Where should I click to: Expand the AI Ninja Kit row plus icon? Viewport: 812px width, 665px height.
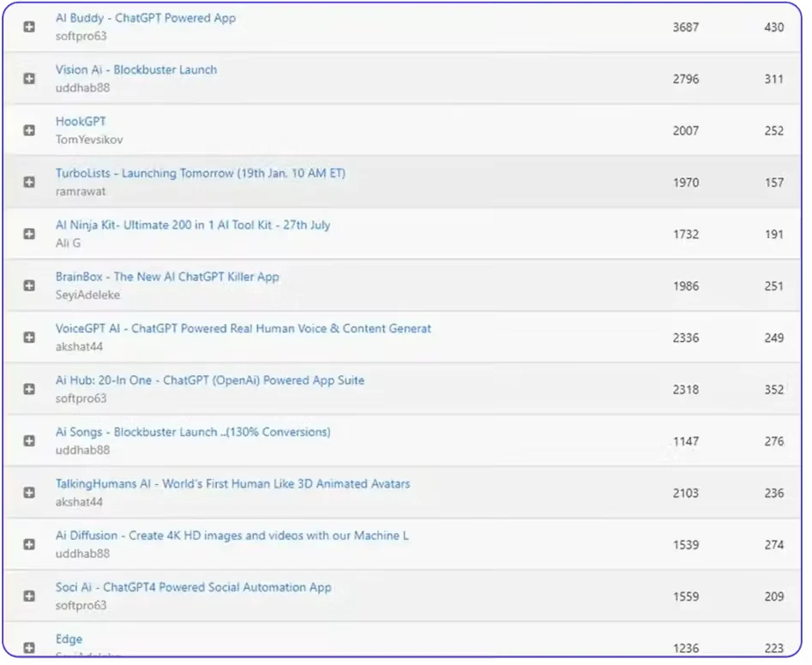(29, 234)
